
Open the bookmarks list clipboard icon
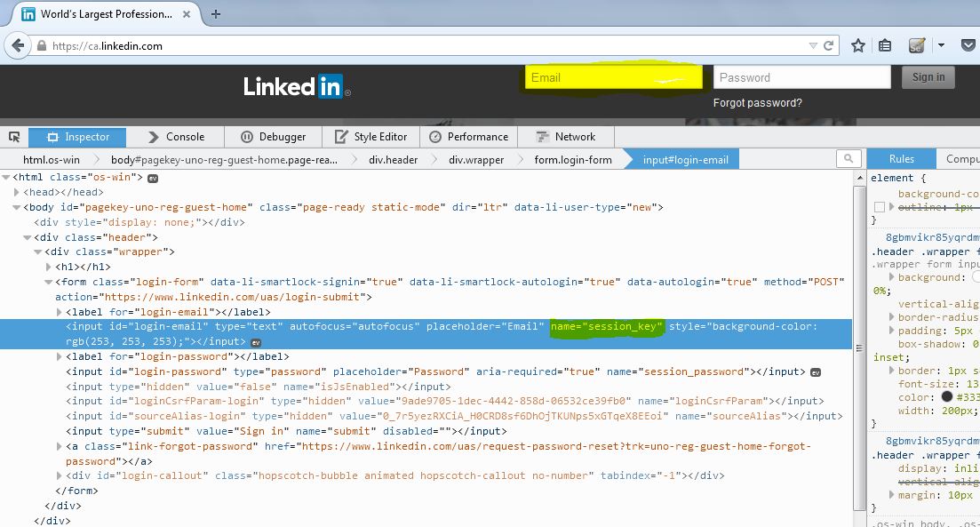(885, 44)
